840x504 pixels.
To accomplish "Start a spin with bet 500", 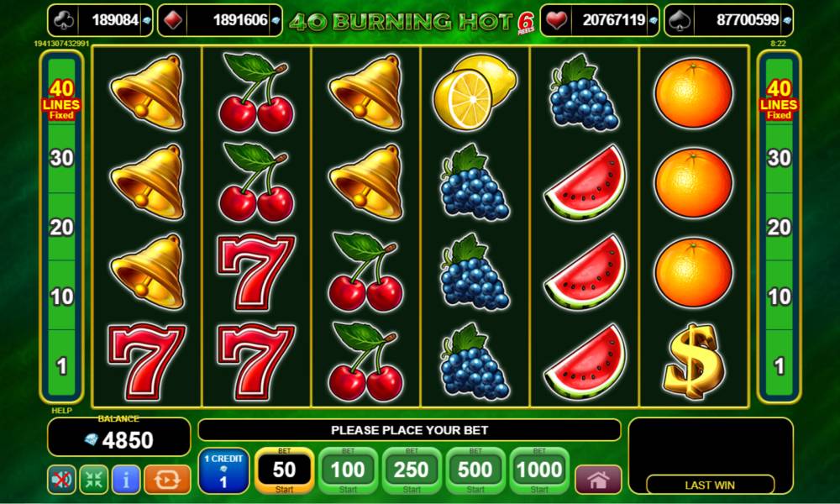I will click(x=475, y=470).
